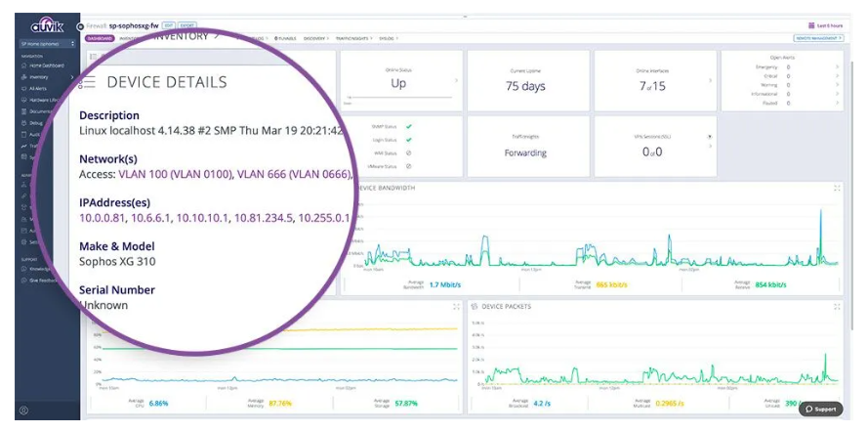Screen dimensions: 868x432
Task: Click the Traffic chart sidebar icon
Action: [x=23, y=147]
